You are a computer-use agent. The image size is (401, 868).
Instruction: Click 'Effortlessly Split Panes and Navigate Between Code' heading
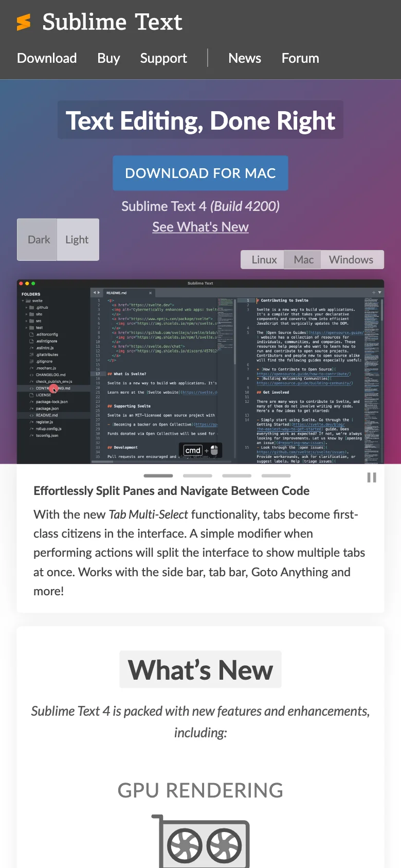coord(171,491)
